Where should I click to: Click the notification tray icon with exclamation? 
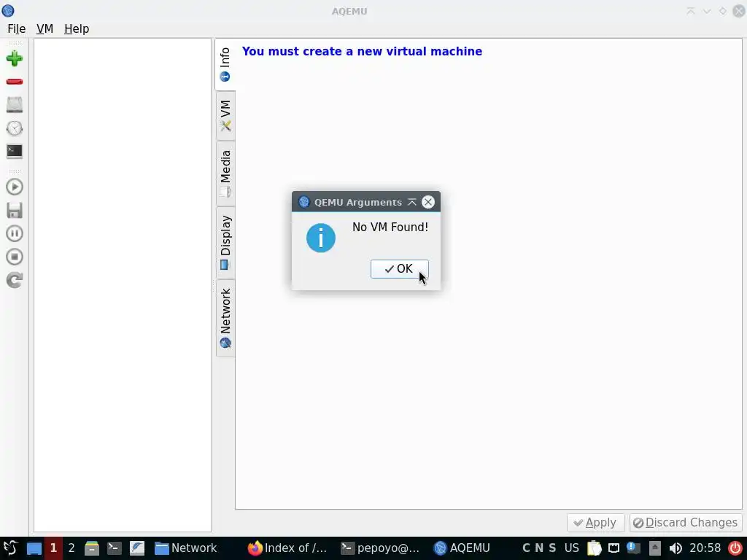[x=633, y=548]
